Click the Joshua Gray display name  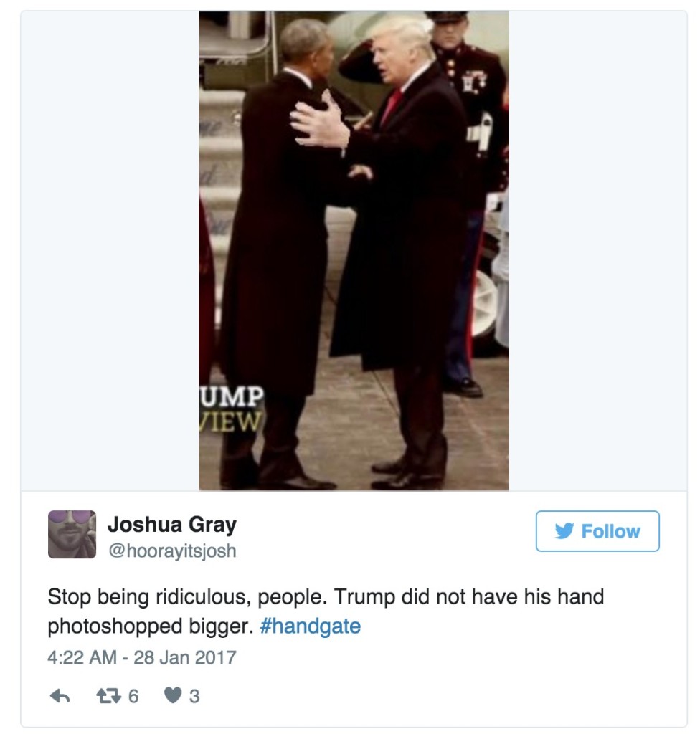[172, 524]
